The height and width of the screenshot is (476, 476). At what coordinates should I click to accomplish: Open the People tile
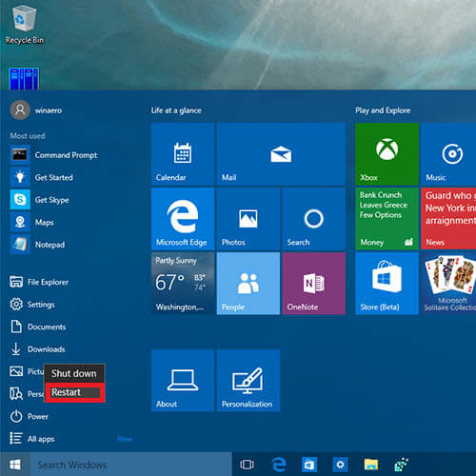pyautogui.click(x=248, y=284)
